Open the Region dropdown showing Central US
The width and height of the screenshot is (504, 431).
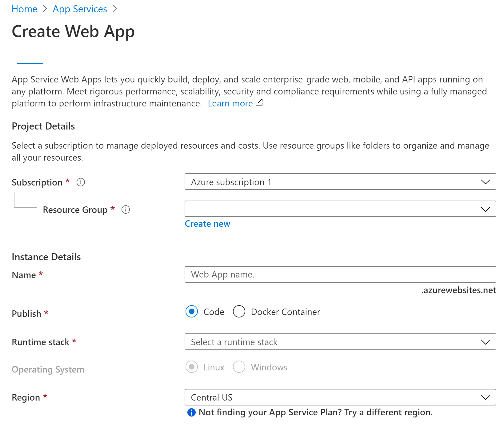point(340,397)
